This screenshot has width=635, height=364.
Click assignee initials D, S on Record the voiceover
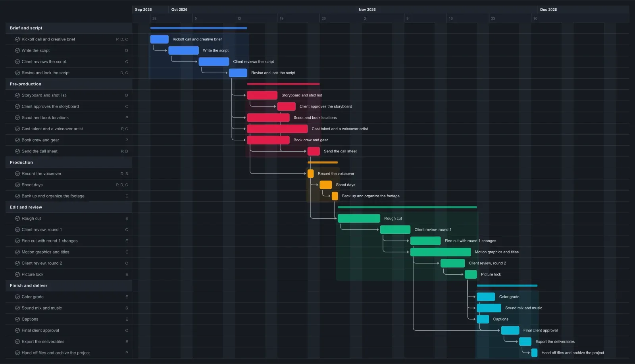click(124, 174)
